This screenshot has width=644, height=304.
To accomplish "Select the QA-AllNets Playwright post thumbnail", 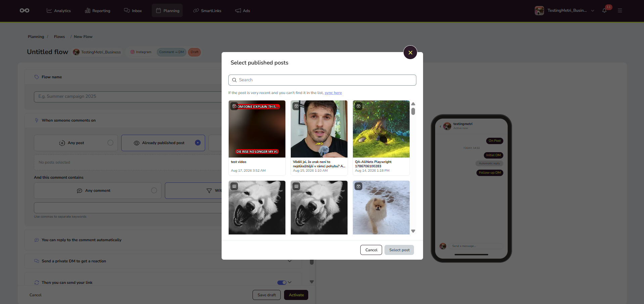I will coord(381,129).
